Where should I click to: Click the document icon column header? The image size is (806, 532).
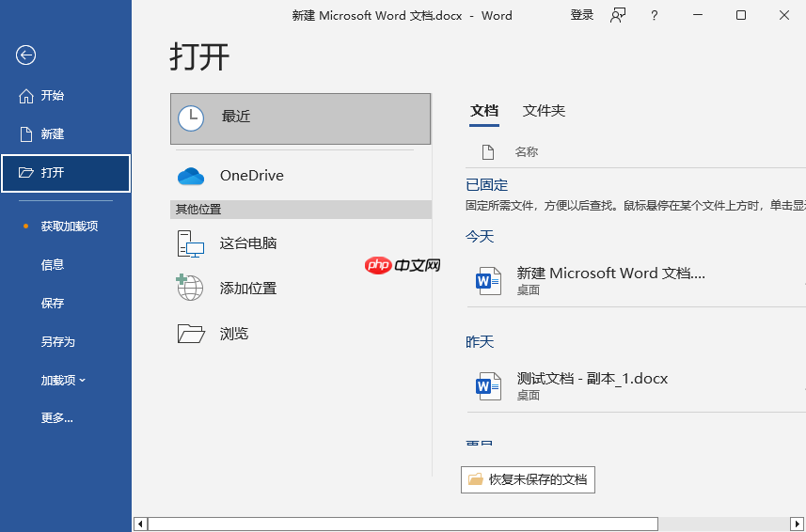tap(488, 152)
